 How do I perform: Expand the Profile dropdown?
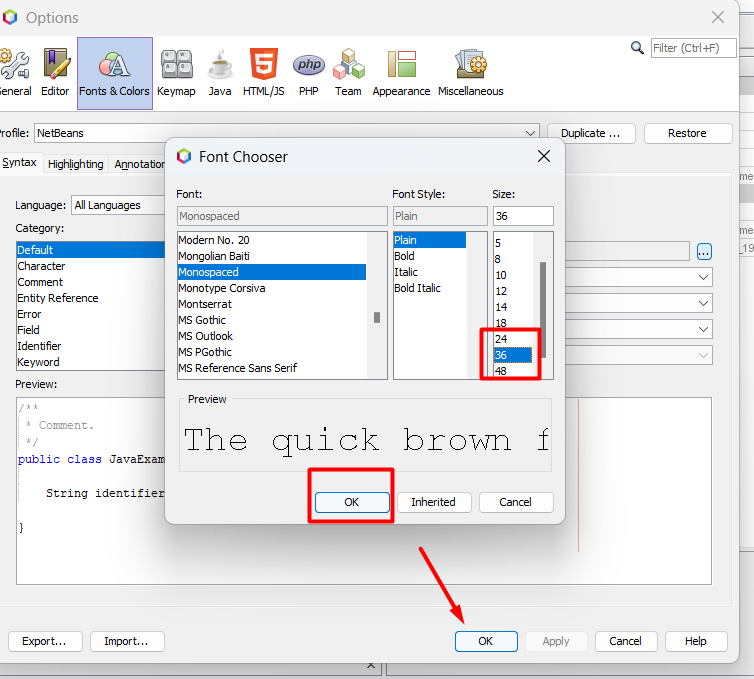[x=530, y=133]
